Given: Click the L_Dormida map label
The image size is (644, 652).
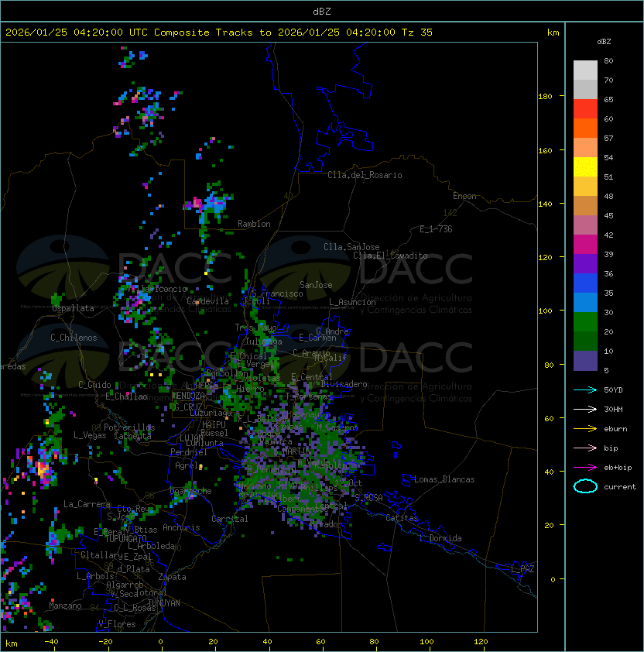Looking at the screenshot, I should tap(440, 538).
